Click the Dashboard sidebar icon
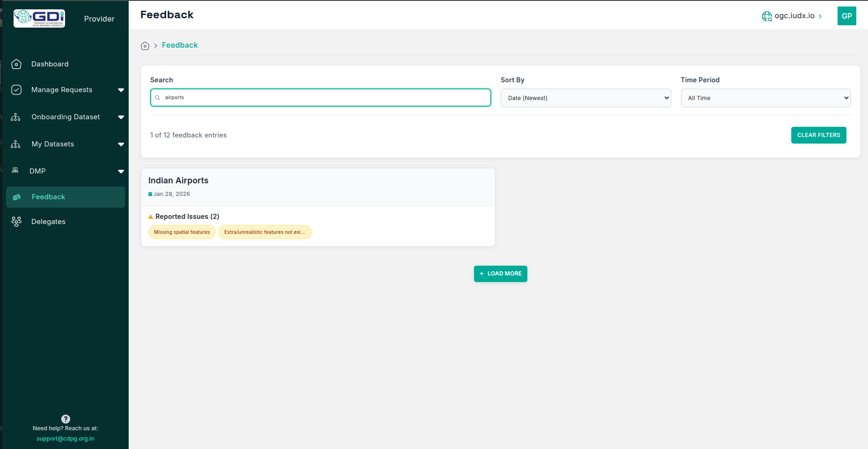 [x=16, y=64]
